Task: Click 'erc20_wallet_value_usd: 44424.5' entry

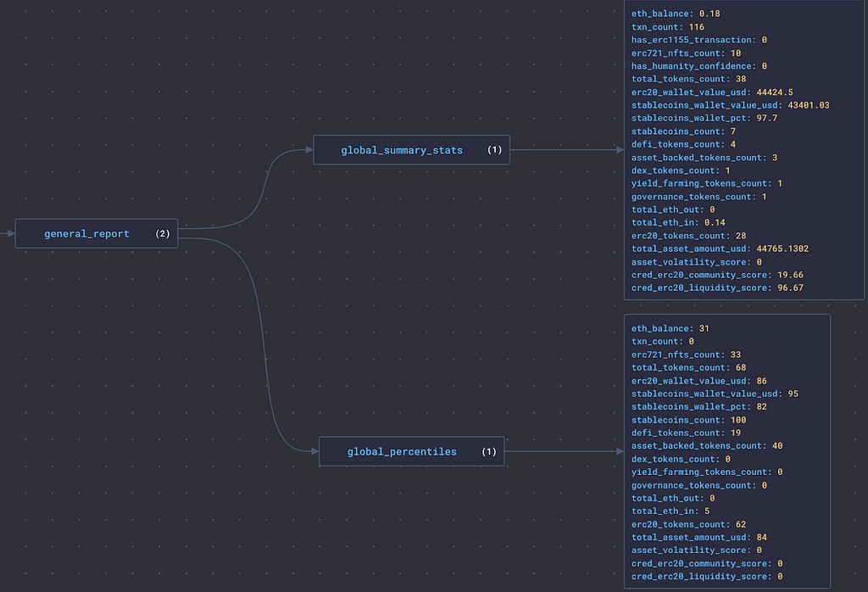Action: (712, 92)
